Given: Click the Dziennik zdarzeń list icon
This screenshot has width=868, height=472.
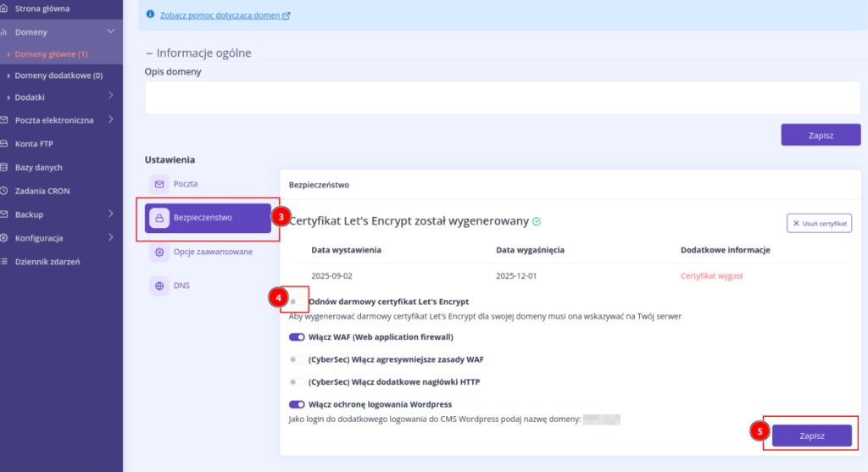Looking at the screenshot, I should pyautogui.click(x=4, y=262).
